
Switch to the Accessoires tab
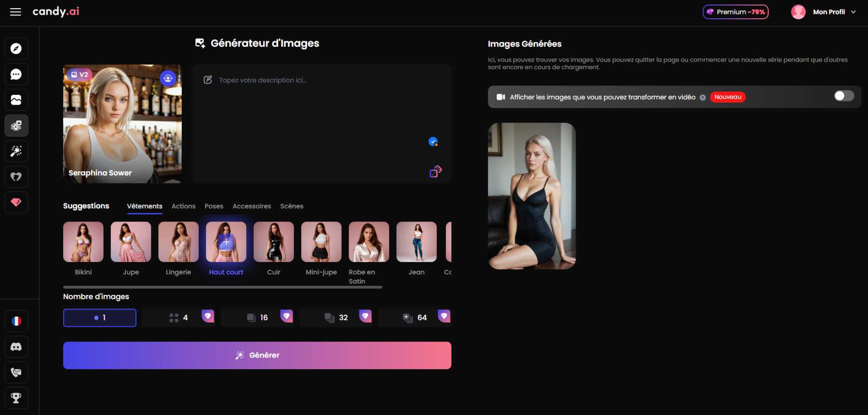(252, 206)
